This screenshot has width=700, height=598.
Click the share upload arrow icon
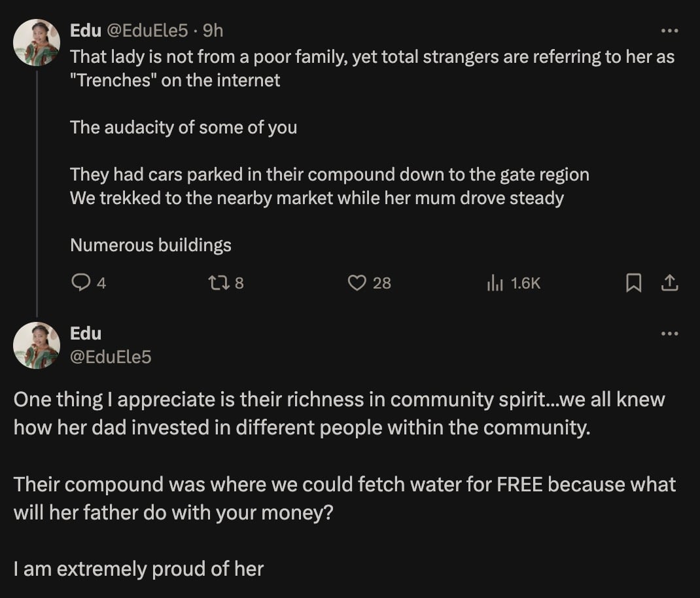click(x=669, y=283)
